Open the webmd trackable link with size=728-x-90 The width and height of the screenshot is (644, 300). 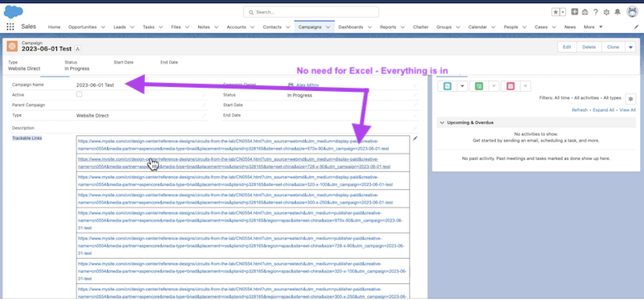click(x=234, y=163)
